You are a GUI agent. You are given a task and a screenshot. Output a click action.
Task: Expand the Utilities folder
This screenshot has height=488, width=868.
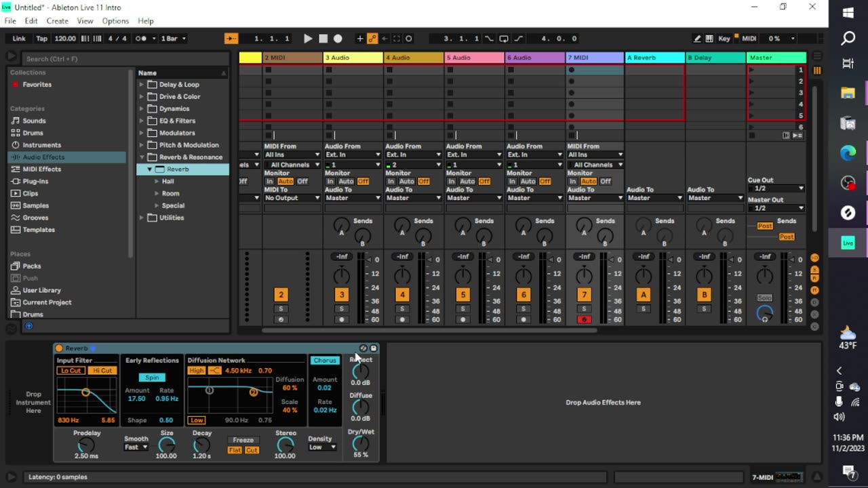click(142, 218)
